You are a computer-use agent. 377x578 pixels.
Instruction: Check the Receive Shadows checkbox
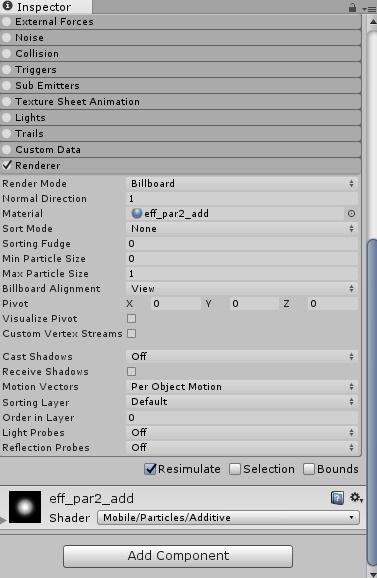[132, 372]
